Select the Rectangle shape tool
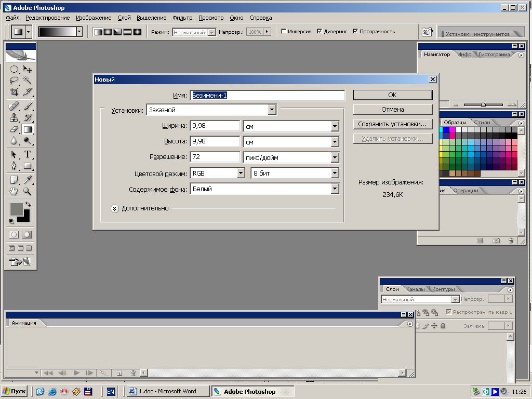The width and height of the screenshot is (532, 399). tap(27, 166)
